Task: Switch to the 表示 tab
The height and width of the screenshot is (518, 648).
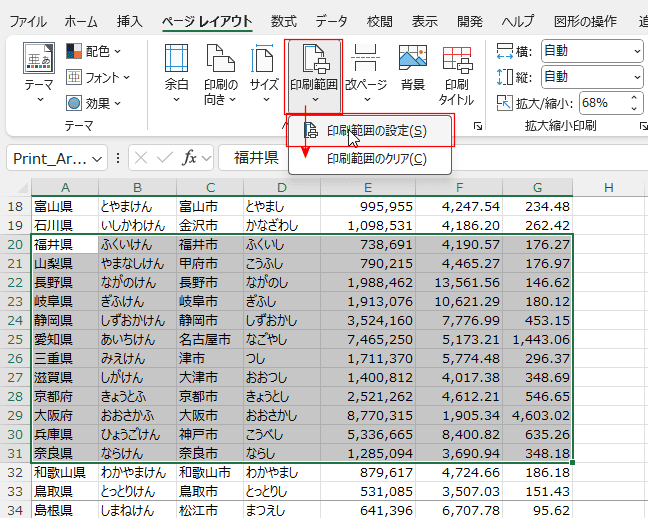Action: pos(424,21)
